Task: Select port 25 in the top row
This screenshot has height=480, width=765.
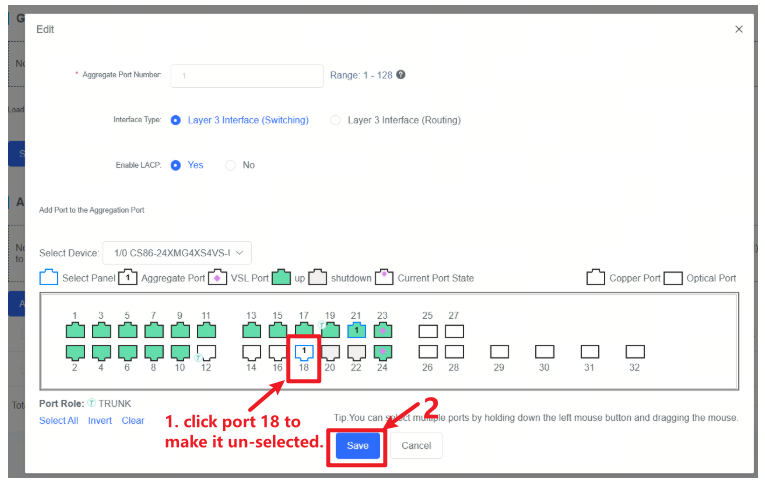Action: tap(427, 329)
